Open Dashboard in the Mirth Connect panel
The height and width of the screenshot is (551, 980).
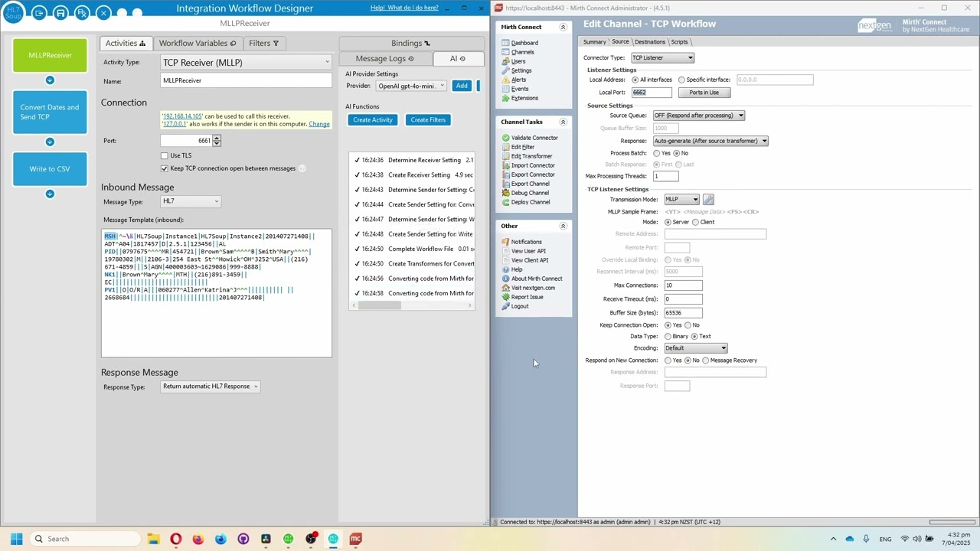pyautogui.click(x=524, y=43)
